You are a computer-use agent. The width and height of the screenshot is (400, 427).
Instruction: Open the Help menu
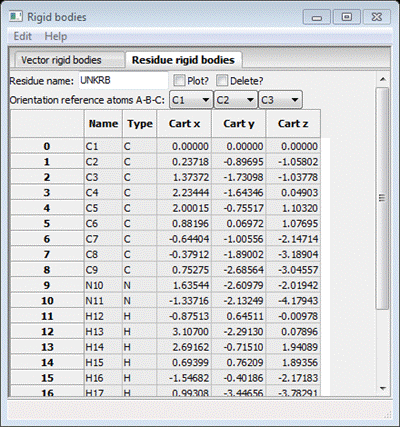point(56,36)
